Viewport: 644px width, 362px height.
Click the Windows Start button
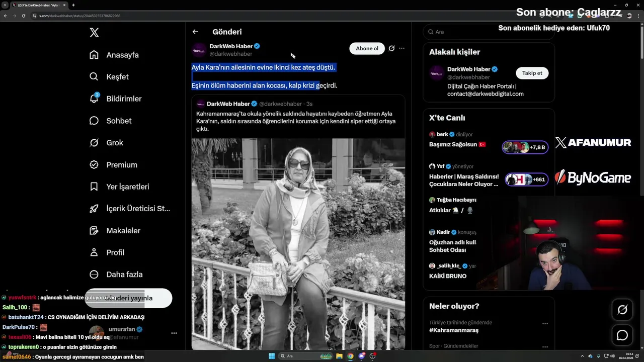coord(272,356)
